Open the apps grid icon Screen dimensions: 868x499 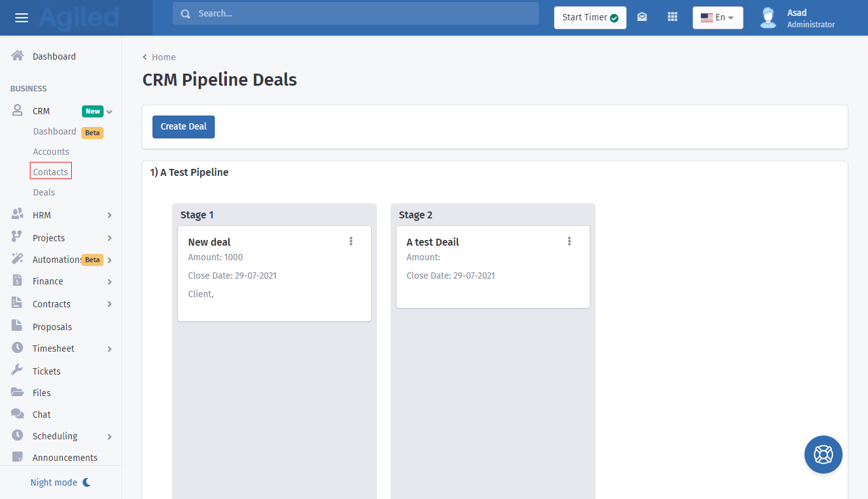point(672,17)
